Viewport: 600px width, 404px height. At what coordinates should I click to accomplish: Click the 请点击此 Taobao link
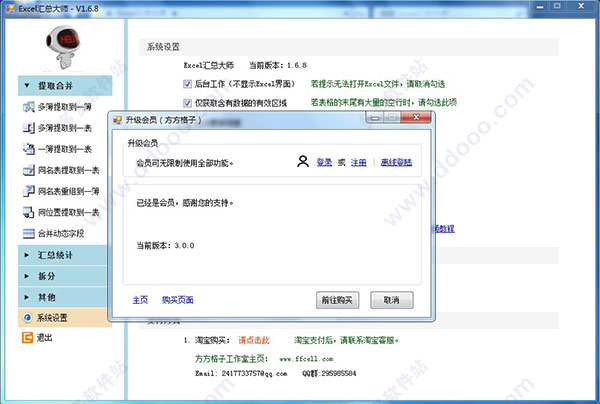click(x=254, y=340)
